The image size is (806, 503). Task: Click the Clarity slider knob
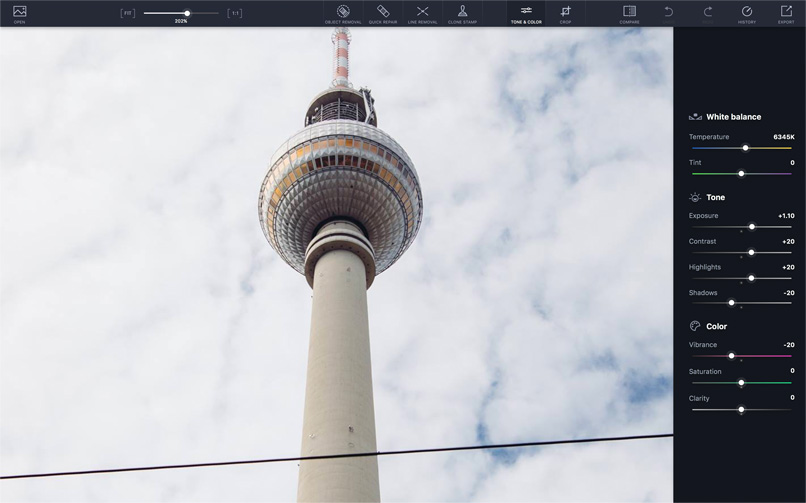[x=741, y=409]
